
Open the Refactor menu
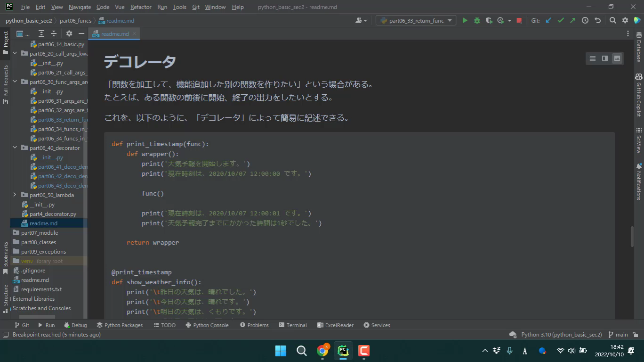point(141,7)
